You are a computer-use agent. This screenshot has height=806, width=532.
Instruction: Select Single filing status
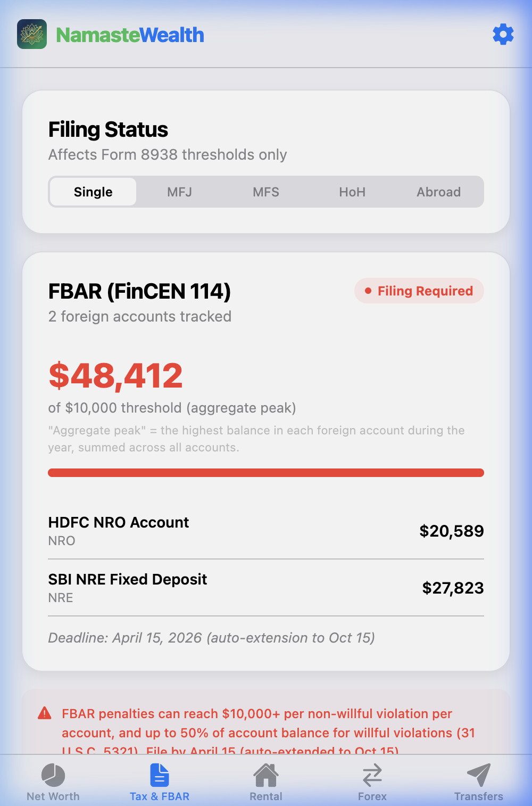coord(93,192)
